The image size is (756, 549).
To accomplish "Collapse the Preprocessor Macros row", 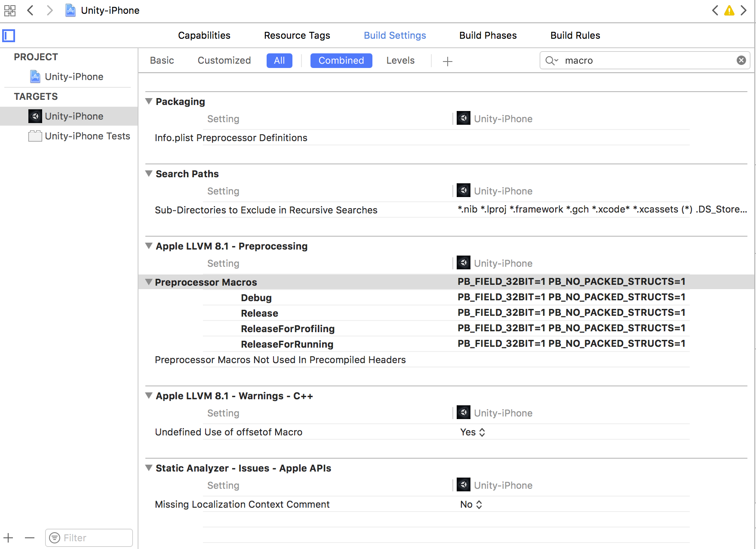I will 149,282.
